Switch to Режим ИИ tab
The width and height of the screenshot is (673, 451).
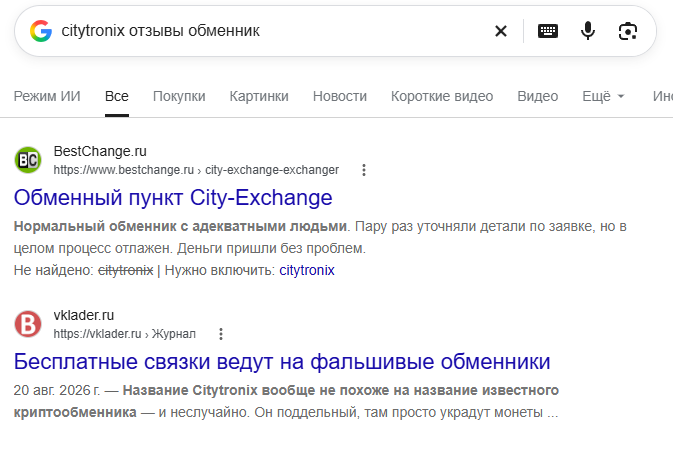click(x=47, y=96)
